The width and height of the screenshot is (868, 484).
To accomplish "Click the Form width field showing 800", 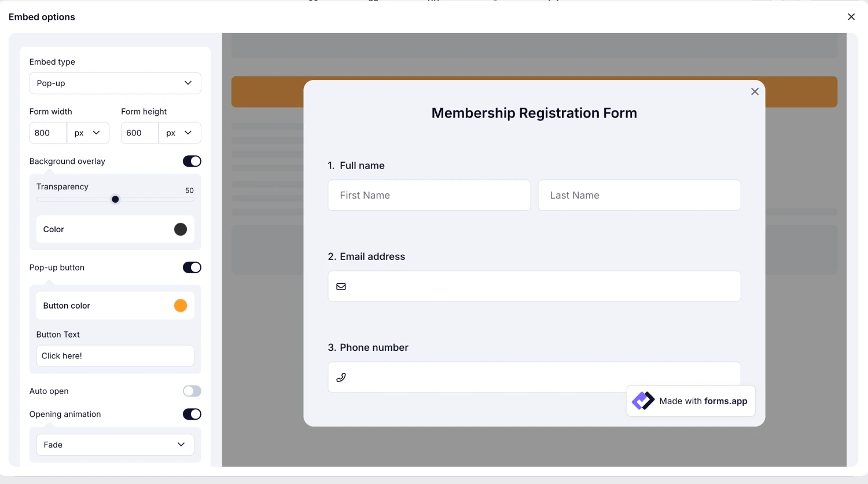I will tap(47, 133).
